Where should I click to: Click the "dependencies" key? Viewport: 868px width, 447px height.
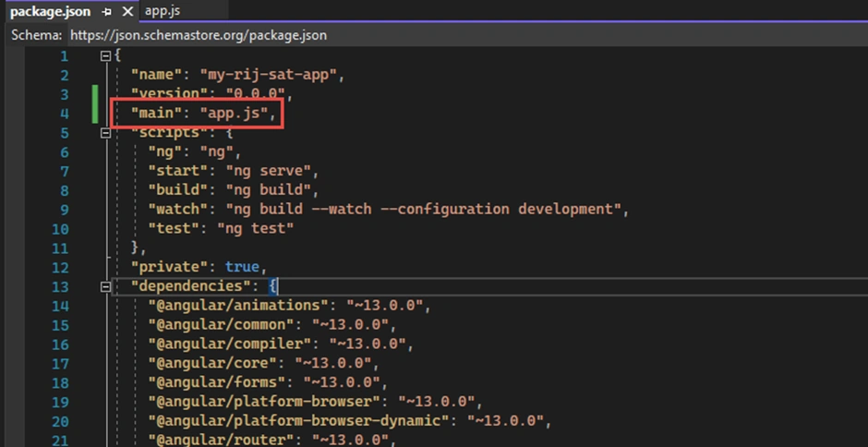pos(191,286)
